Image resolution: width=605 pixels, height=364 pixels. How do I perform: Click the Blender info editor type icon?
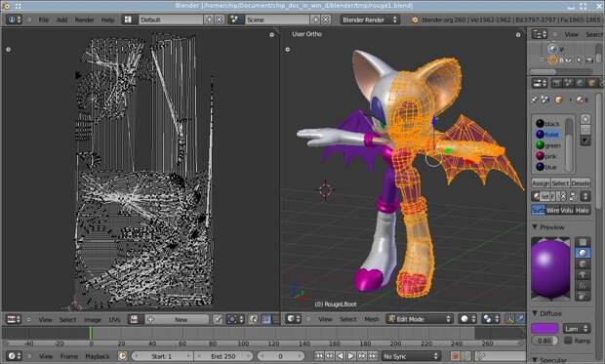pyautogui.click(x=14, y=20)
